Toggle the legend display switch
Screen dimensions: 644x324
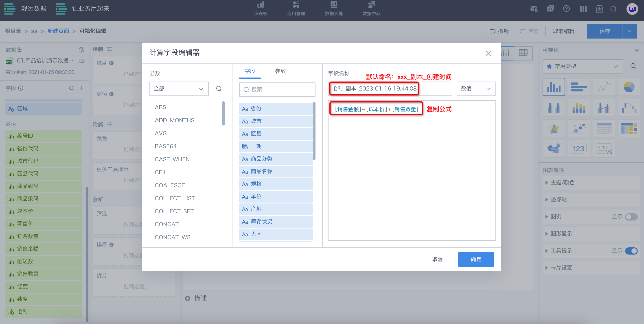click(631, 217)
